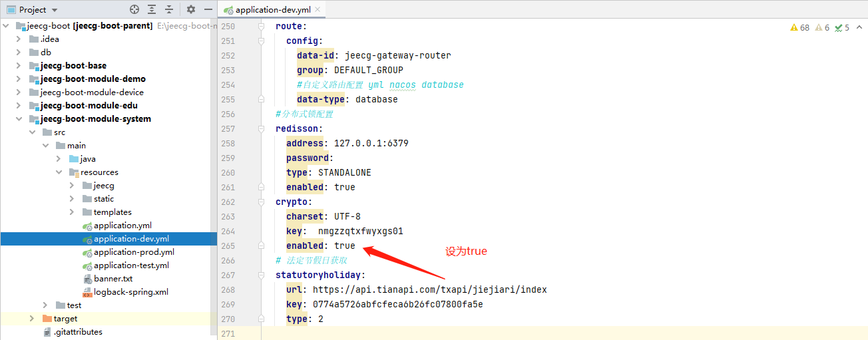868x340 pixels.
Task: Expand the target folder
Action: click(33, 318)
